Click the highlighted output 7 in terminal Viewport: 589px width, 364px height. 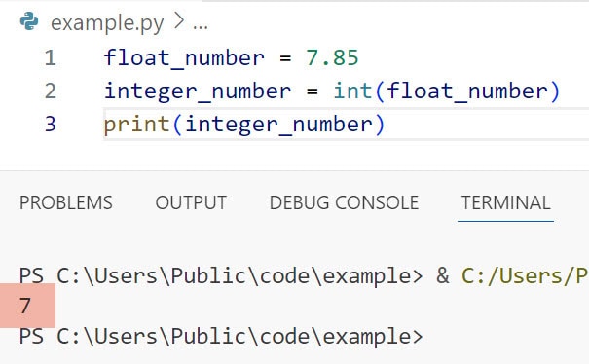click(x=25, y=306)
